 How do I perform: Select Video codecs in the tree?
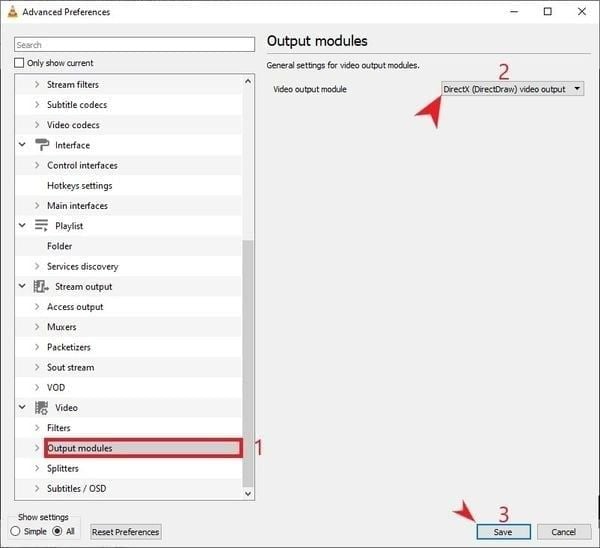pos(73,125)
